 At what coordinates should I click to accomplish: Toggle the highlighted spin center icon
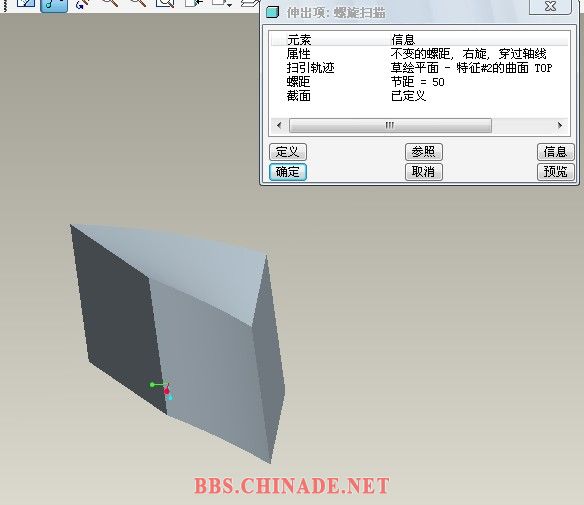(x=54, y=5)
